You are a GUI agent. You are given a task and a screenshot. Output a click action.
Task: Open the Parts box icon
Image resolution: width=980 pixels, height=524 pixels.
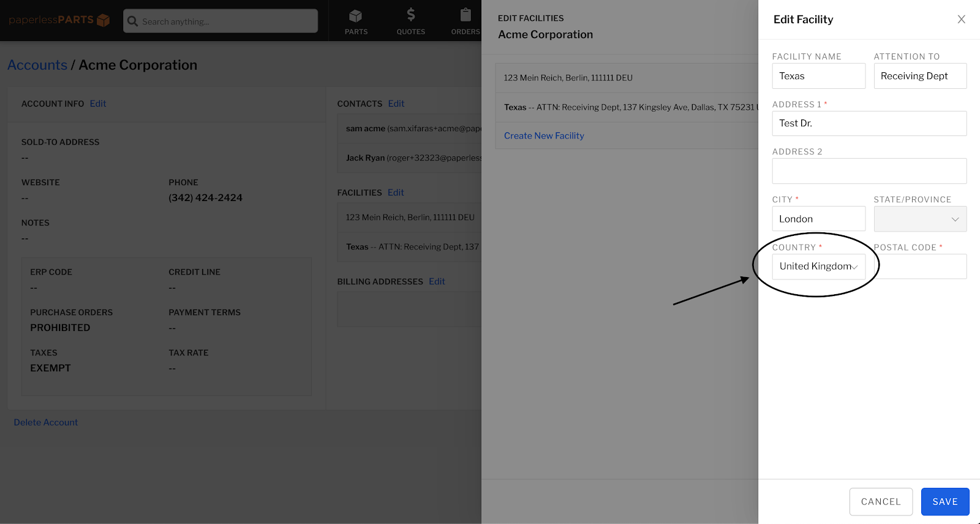tap(356, 15)
